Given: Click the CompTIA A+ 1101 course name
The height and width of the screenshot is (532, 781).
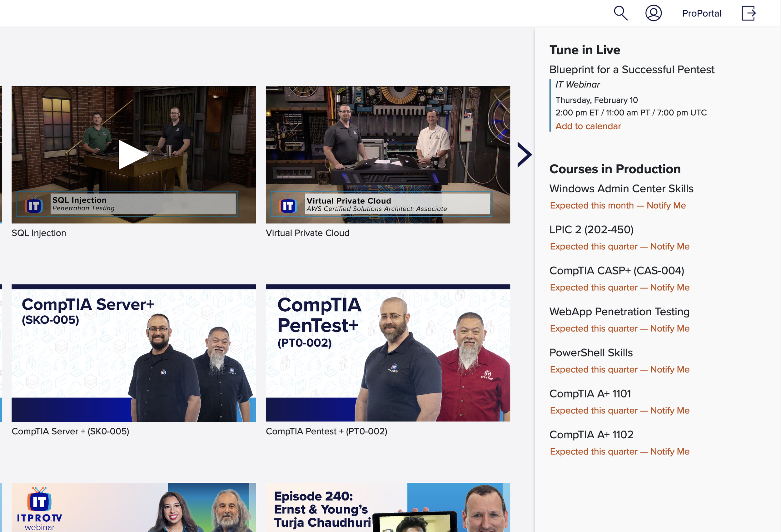Looking at the screenshot, I should (x=590, y=394).
